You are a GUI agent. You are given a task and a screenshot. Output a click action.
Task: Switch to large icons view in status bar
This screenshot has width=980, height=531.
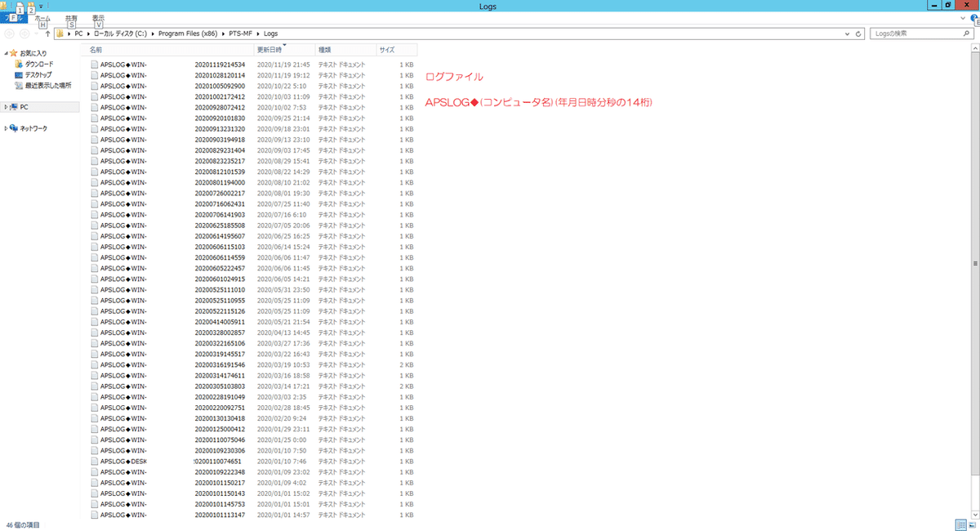973,524
